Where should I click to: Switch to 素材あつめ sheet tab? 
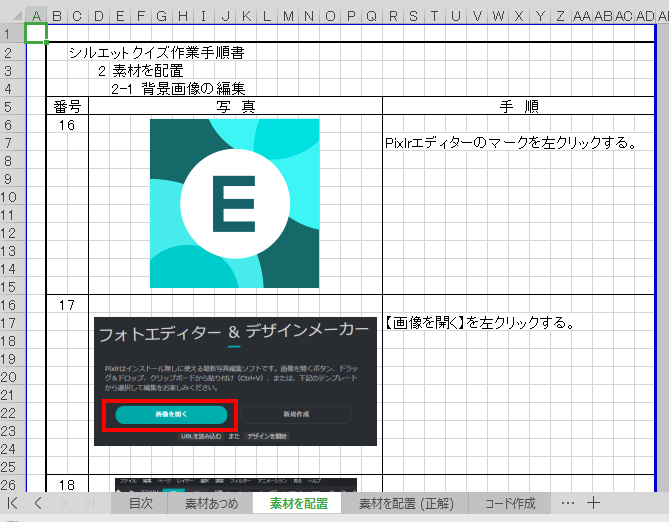coord(211,504)
